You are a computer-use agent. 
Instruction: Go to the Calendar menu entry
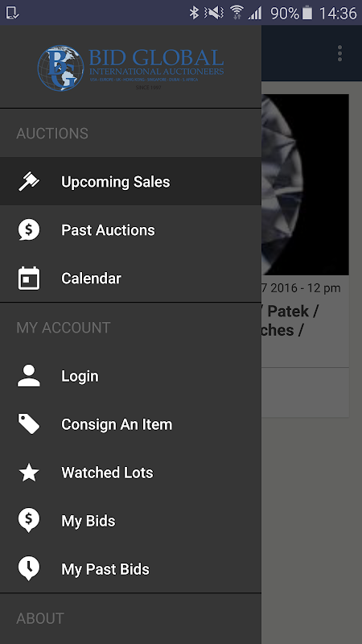[130, 278]
